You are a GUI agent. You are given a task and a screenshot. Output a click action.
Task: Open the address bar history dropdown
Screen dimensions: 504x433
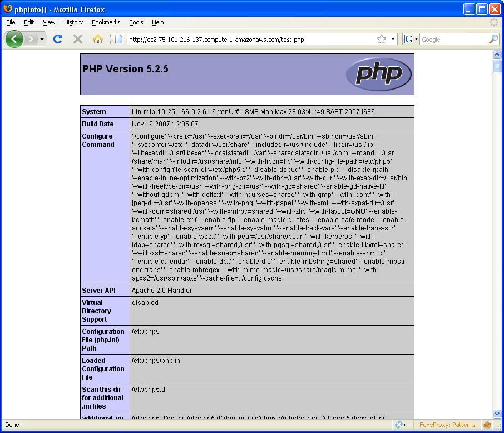(393, 40)
